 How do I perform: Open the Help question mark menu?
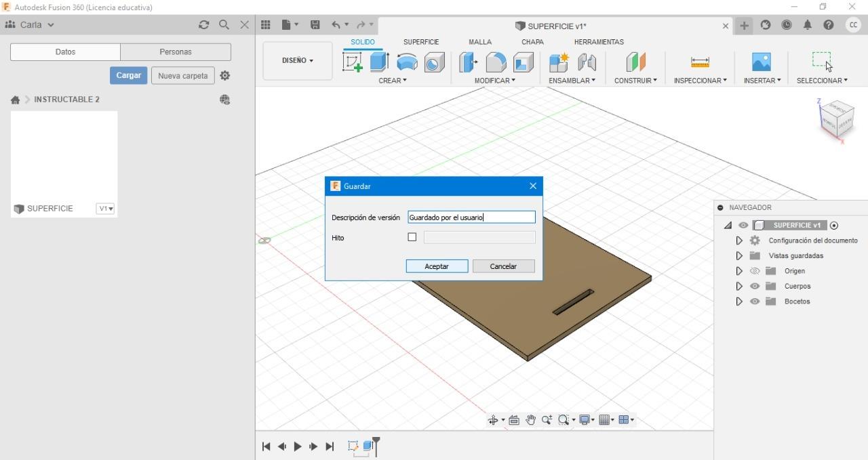[829, 25]
